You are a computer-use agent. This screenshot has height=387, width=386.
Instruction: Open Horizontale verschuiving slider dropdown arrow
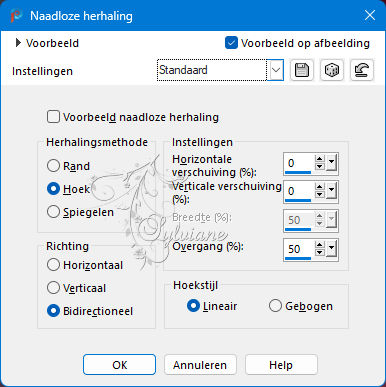331,163
